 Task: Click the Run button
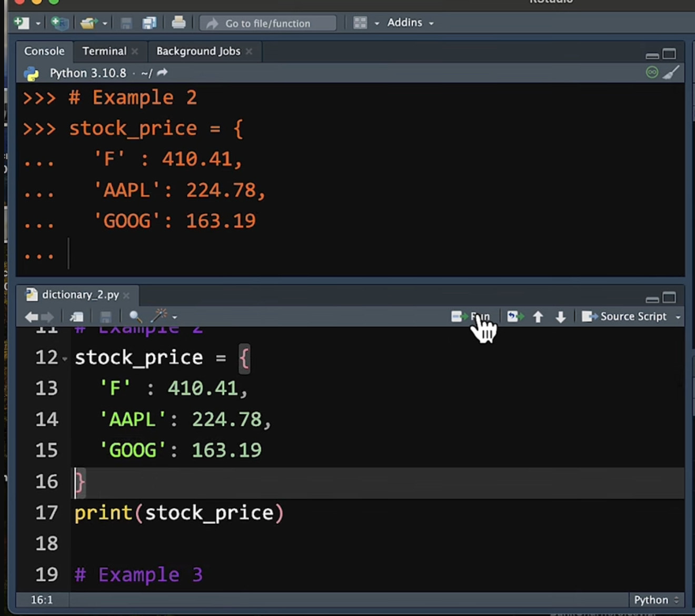471,316
